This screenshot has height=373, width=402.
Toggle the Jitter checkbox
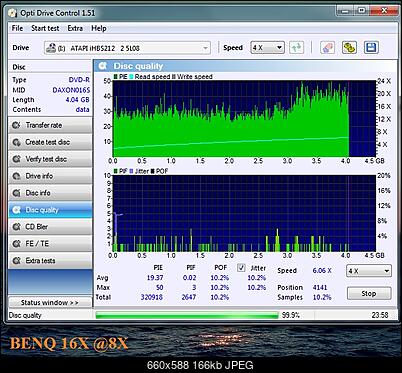click(242, 267)
